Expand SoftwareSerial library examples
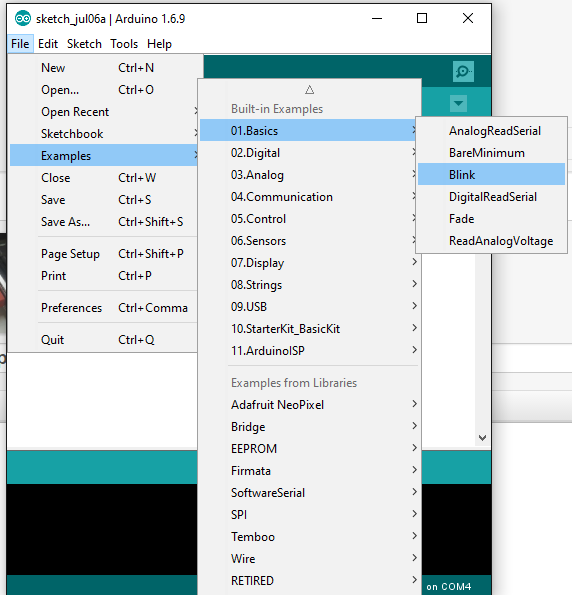The height and width of the screenshot is (595, 572). pos(309,493)
